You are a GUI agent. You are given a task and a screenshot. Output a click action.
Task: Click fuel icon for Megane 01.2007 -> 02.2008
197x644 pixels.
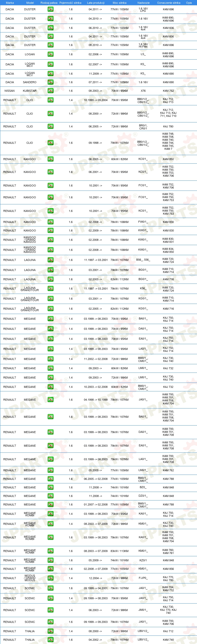50,504
